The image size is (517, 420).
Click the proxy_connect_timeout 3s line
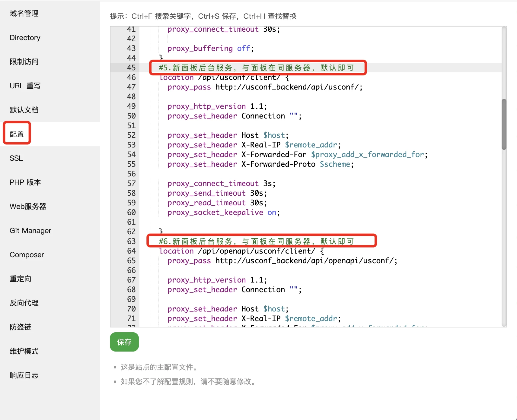click(222, 183)
